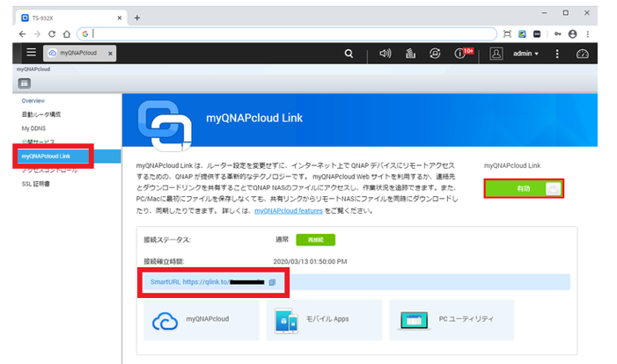Open the Chrome profile account icon
The image size is (617, 364).
tap(572, 34)
